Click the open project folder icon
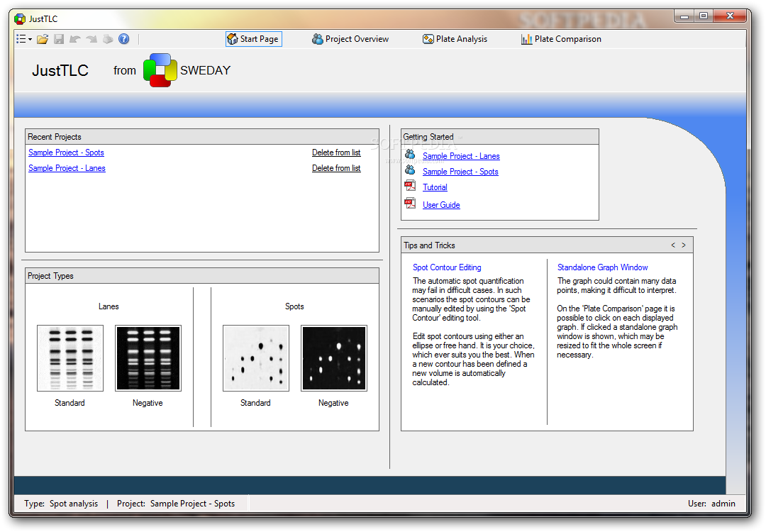The width and height of the screenshot is (766, 532). pyautogui.click(x=43, y=39)
